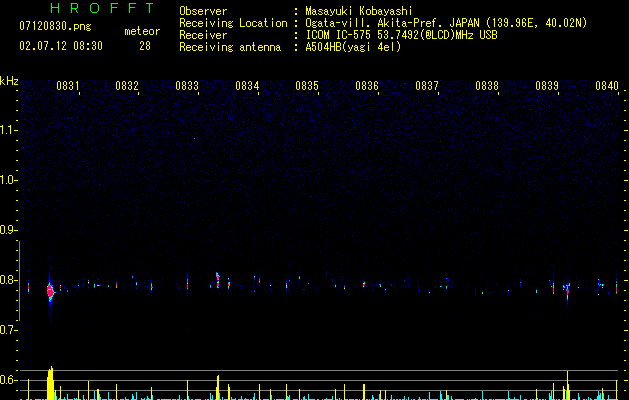This screenshot has height=400, width=629.
Task: Click the 0831 time marker
Action: click(67, 86)
